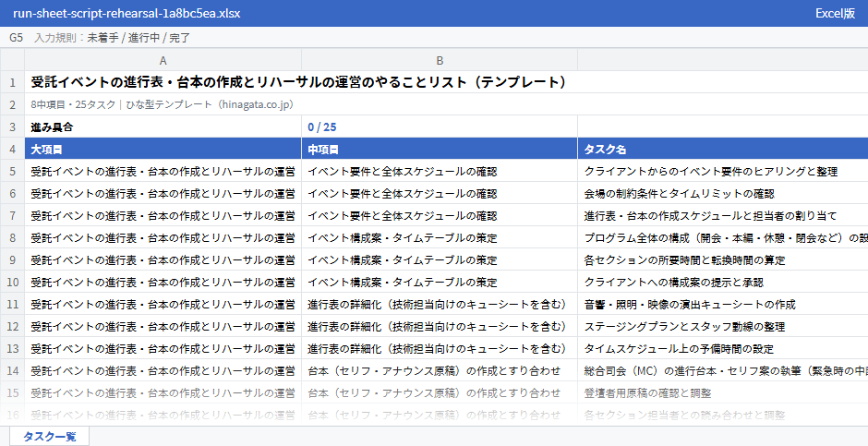Viewport: 868px width, 446px height.
Task: Select row 13 column A cell
Action: (x=163, y=348)
